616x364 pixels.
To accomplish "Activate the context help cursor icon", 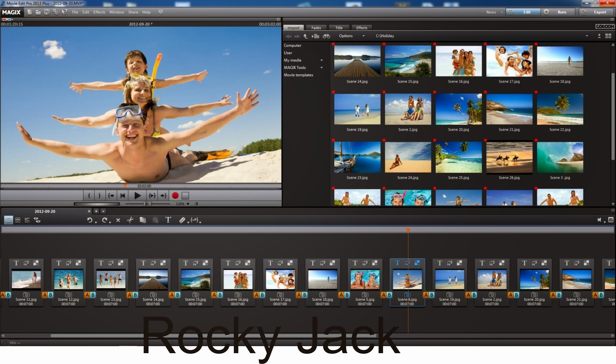I will pos(64,12).
